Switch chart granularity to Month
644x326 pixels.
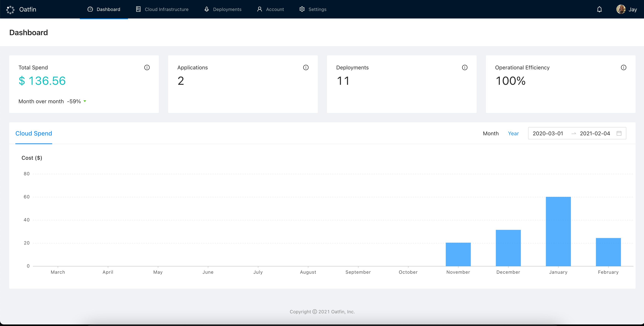pyautogui.click(x=490, y=133)
